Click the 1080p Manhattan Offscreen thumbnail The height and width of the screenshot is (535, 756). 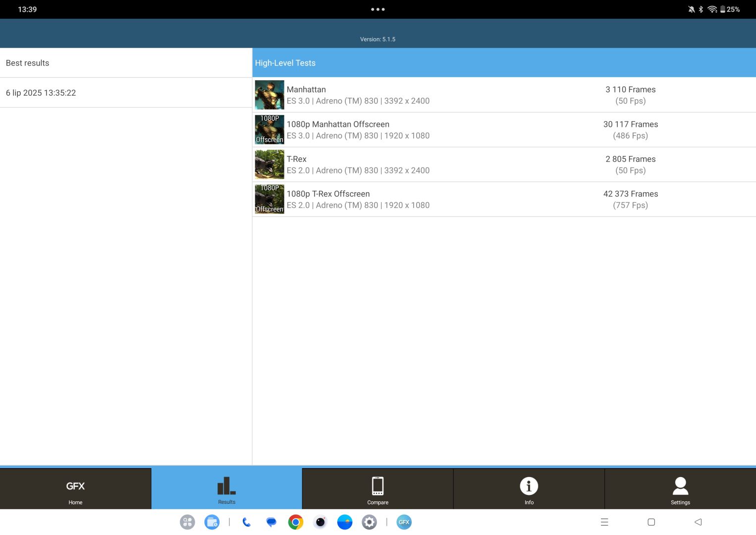(x=270, y=129)
